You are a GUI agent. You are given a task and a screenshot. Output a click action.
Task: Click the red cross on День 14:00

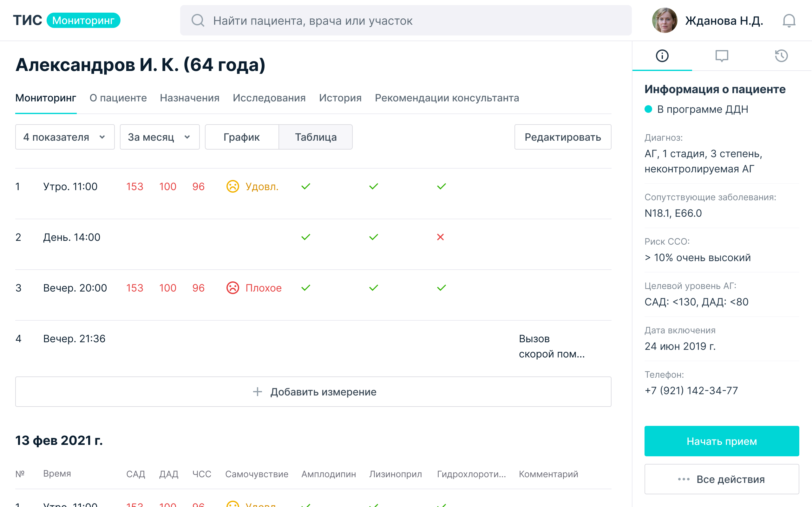click(x=440, y=237)
